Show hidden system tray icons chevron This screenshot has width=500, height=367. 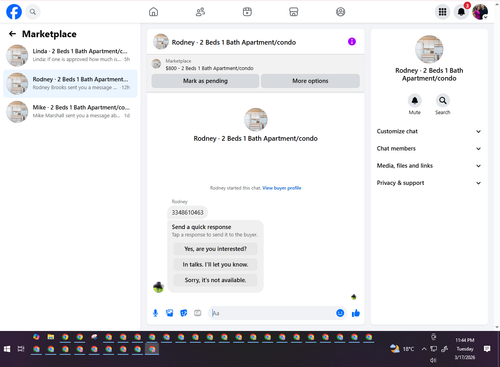click(424, 349)
